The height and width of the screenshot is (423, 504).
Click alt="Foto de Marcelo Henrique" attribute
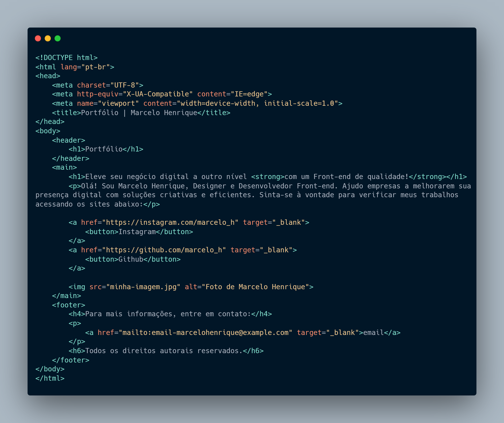(247, 287)
